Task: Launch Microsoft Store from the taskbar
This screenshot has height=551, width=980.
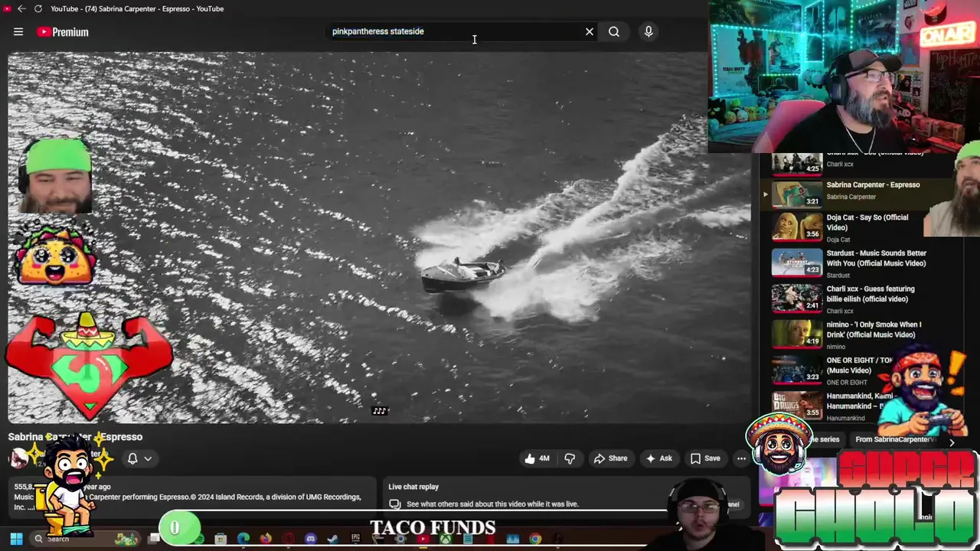Action: (220, 539)
